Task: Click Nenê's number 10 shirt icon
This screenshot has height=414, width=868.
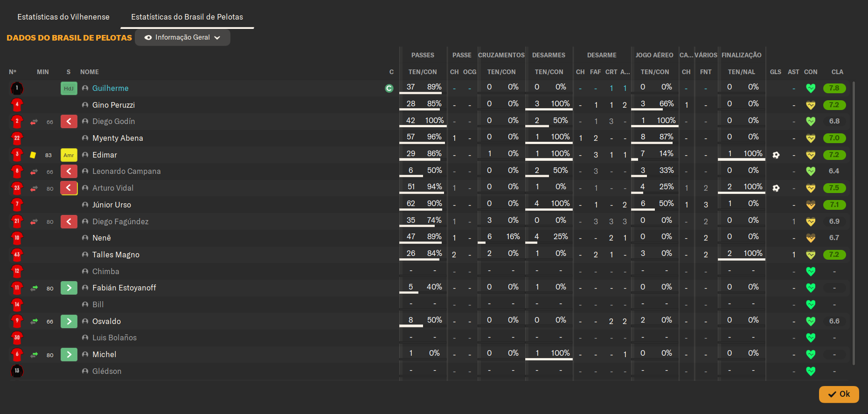Action: point(17,238)
